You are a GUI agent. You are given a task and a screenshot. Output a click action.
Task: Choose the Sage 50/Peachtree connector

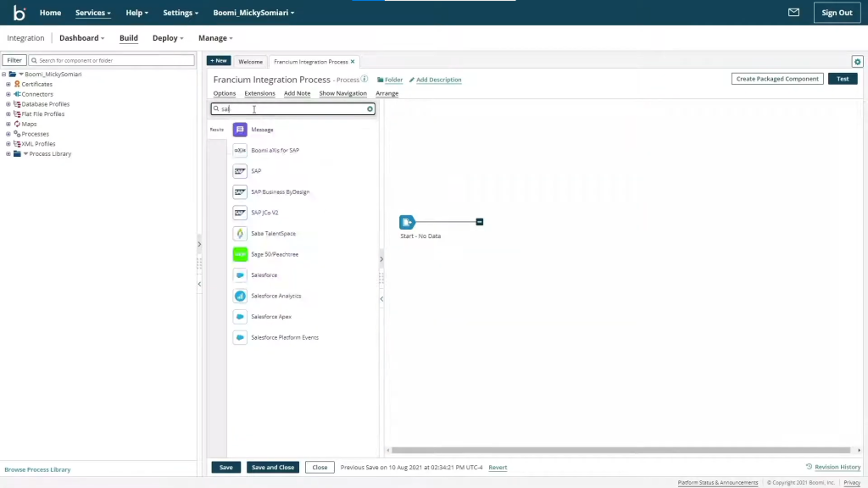(274, 253)
